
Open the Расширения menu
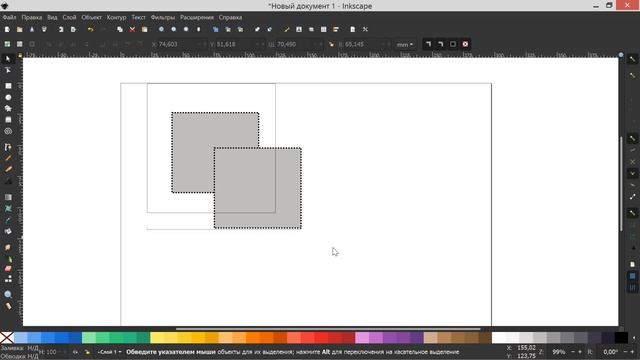click(x=197, y=18)
